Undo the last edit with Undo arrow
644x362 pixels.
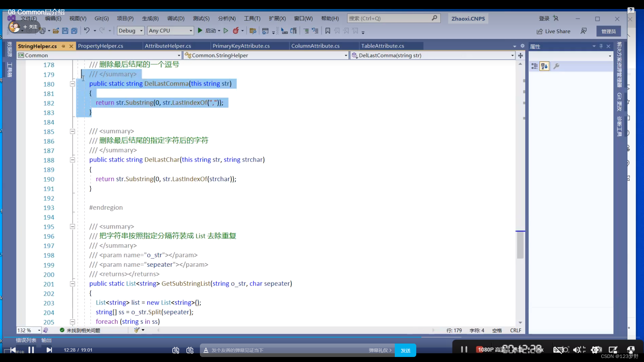point(87,31)
